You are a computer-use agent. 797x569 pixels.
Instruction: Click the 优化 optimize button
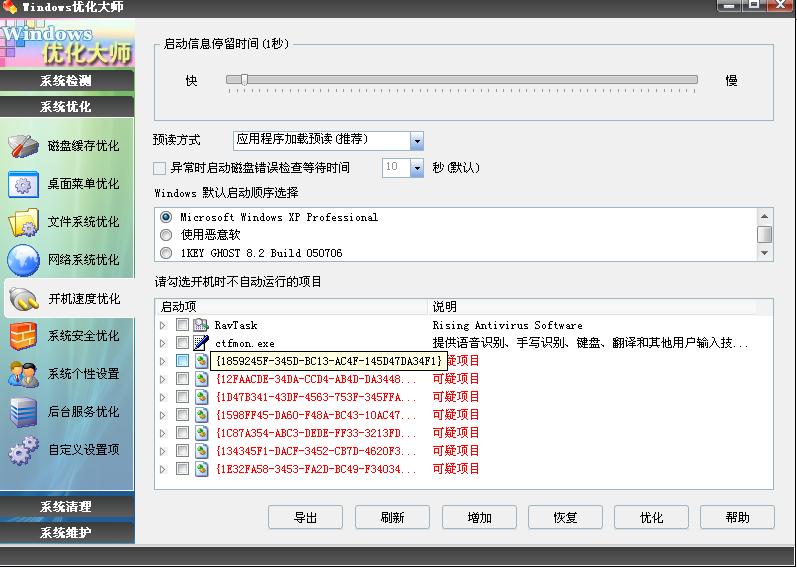[651, 518]
